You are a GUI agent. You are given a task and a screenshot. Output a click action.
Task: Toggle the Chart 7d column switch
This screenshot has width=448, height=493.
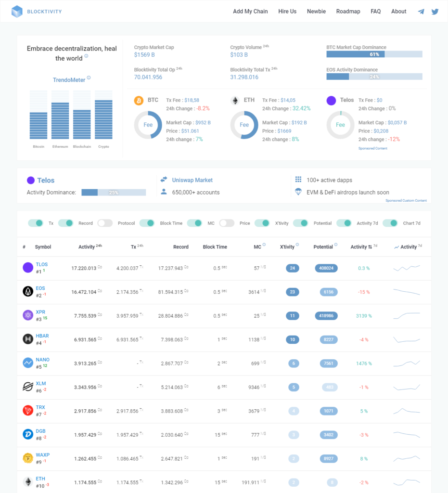[x=390, y=223]
